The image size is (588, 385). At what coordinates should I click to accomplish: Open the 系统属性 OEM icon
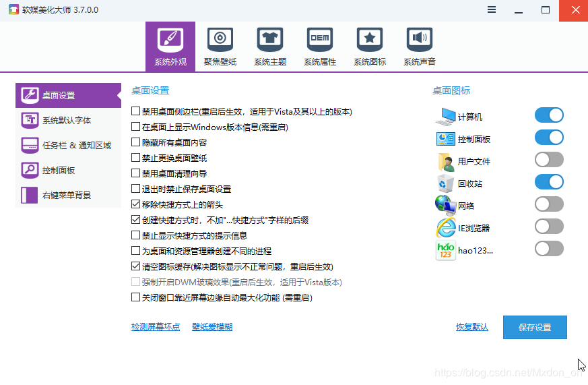320,40
